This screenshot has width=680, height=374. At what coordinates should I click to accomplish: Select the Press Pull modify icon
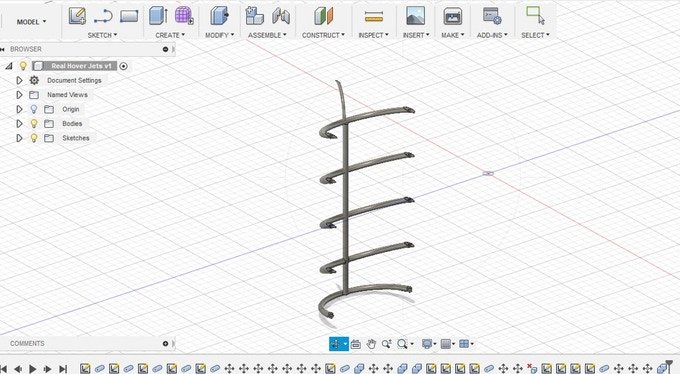(x=219, y=16)
